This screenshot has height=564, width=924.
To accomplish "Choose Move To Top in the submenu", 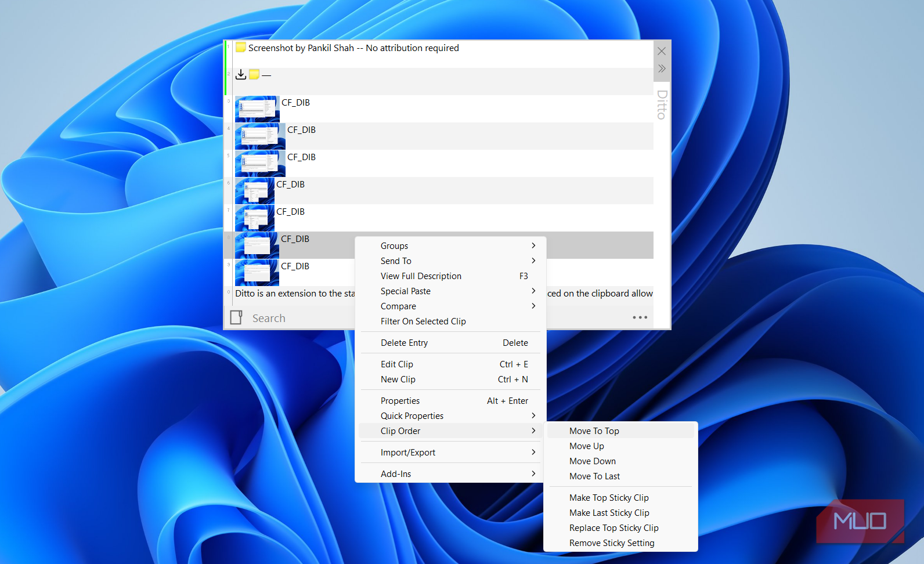I will click(x=620, y=431).
